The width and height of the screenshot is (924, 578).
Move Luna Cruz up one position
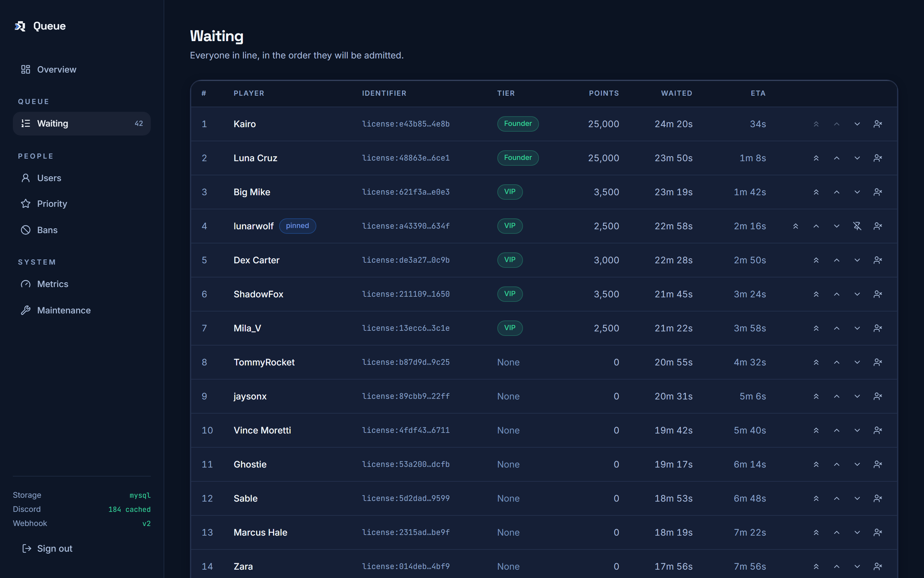(836, 158)
